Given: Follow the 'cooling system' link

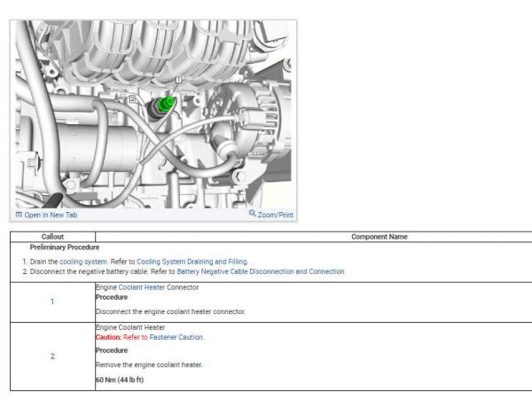Looking at the screenshot, I should click(83, 262).
